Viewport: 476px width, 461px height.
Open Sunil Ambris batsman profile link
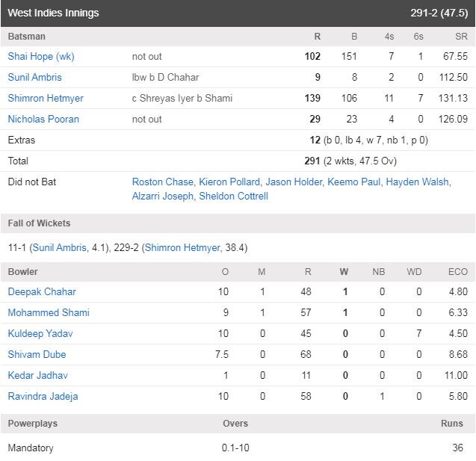pyautogui.click(x=34, y=77)
